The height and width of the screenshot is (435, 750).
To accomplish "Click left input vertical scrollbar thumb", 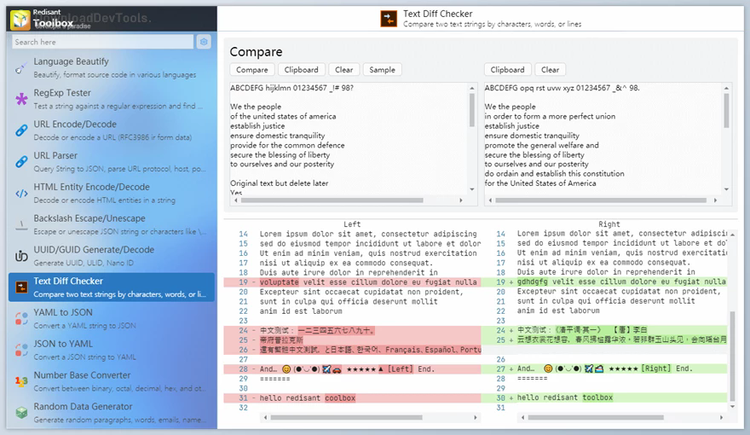I will tap(472, 110).
